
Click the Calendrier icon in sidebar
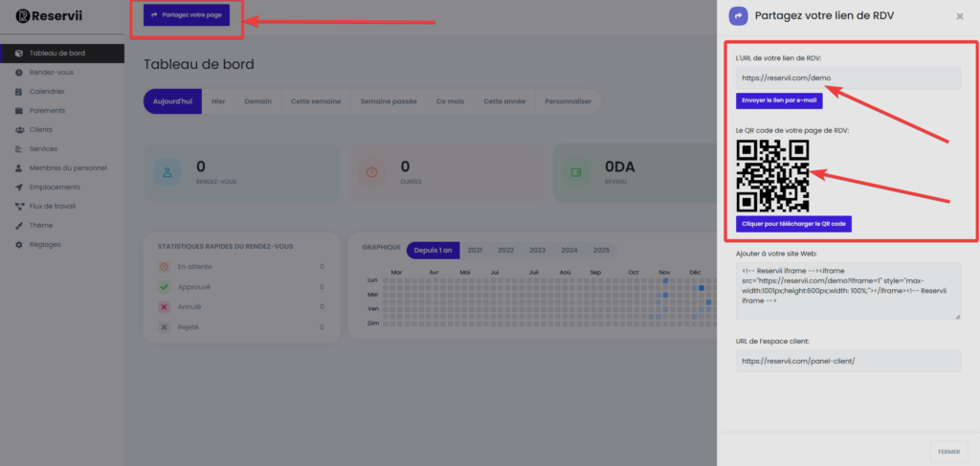pyautogui.click(x=19, y=92)
